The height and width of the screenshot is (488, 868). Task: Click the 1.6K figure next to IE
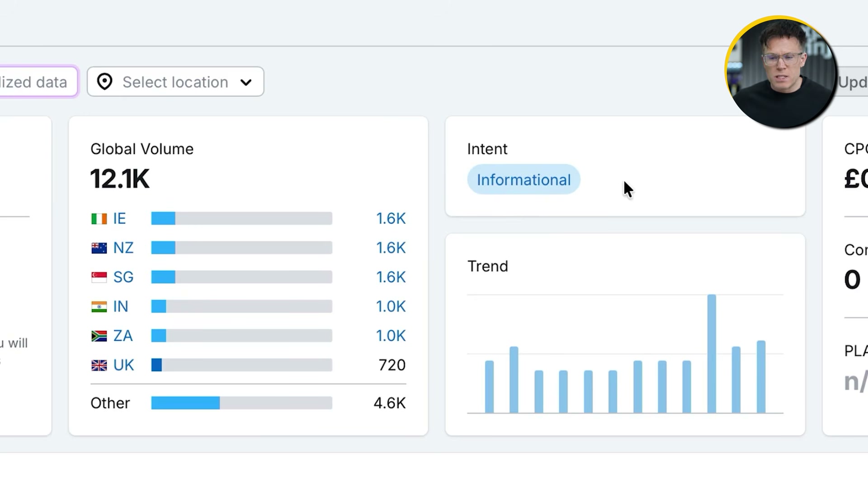tap(390, 218)
